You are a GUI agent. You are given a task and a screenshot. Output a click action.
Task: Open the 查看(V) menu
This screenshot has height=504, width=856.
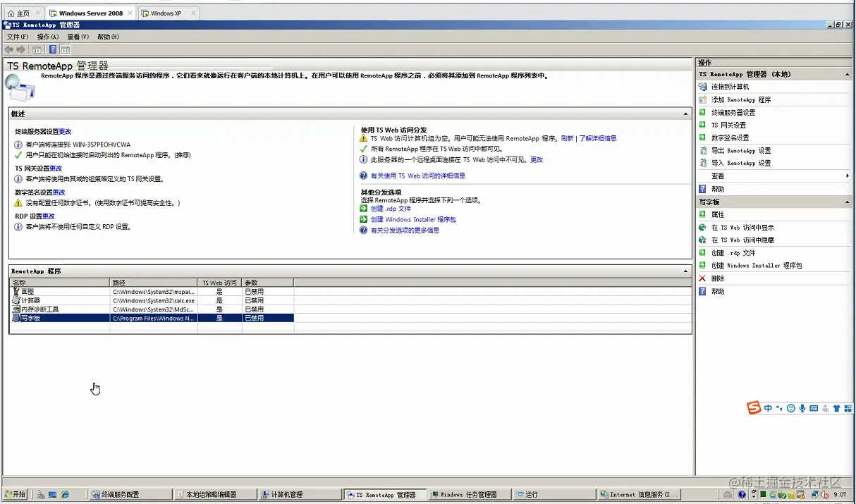pos(78,37)
